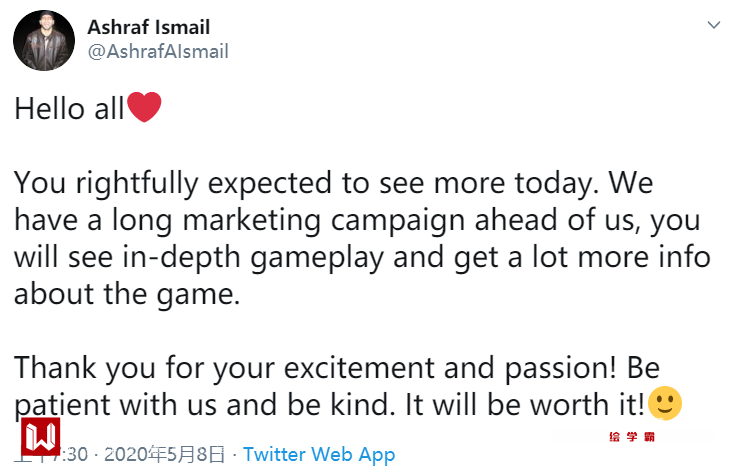This screenshot has width=737, height=471.
Task: Click the Ashraf Ismail display name
Action: 149,27
